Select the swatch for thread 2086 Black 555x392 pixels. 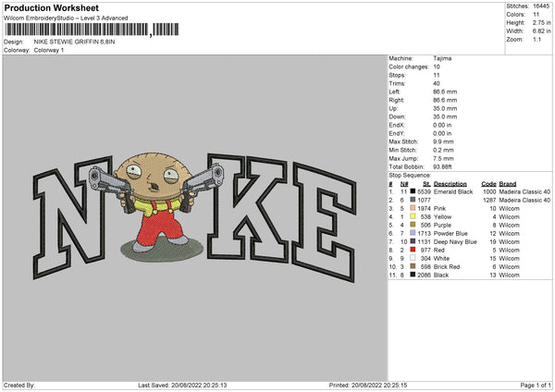click(x=413, y=275)
